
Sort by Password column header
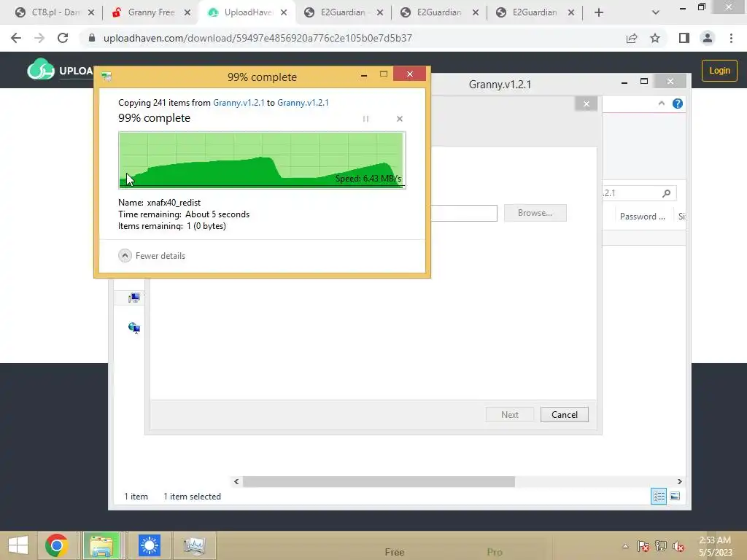pos(642,216)
